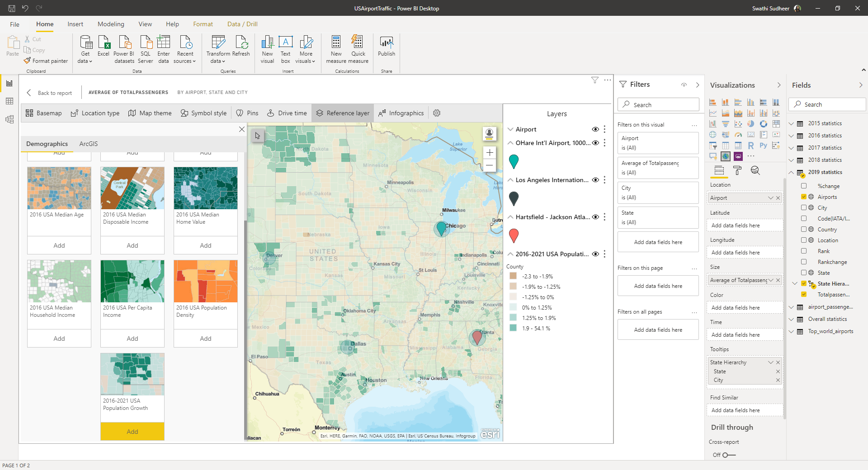Screen dimensions: 868x470
Task: Hide the OHare Int'l Airport layer
Action: click(595, 143)
